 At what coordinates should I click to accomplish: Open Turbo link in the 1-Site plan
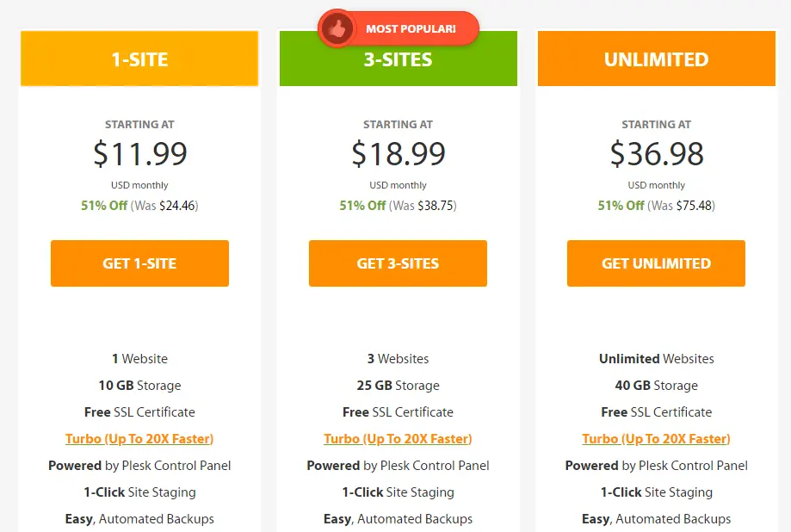pos(139,439)
